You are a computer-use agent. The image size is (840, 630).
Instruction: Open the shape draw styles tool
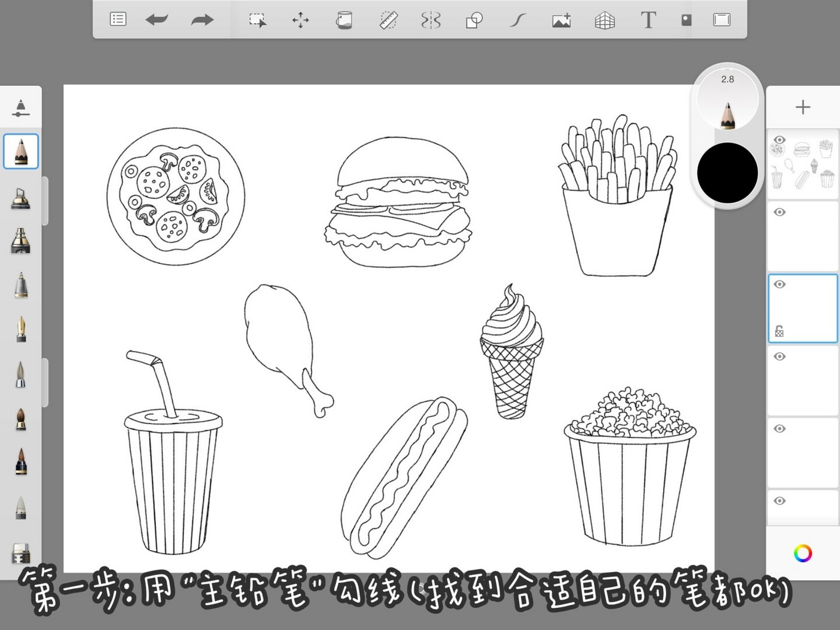(x=474, y=20)
